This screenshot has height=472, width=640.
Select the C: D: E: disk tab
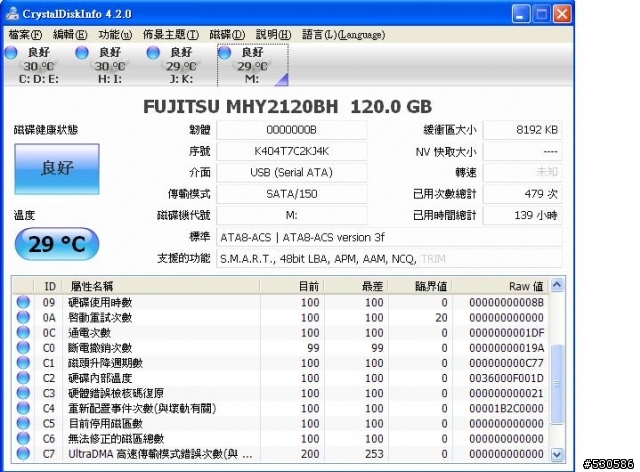point(39,65)
